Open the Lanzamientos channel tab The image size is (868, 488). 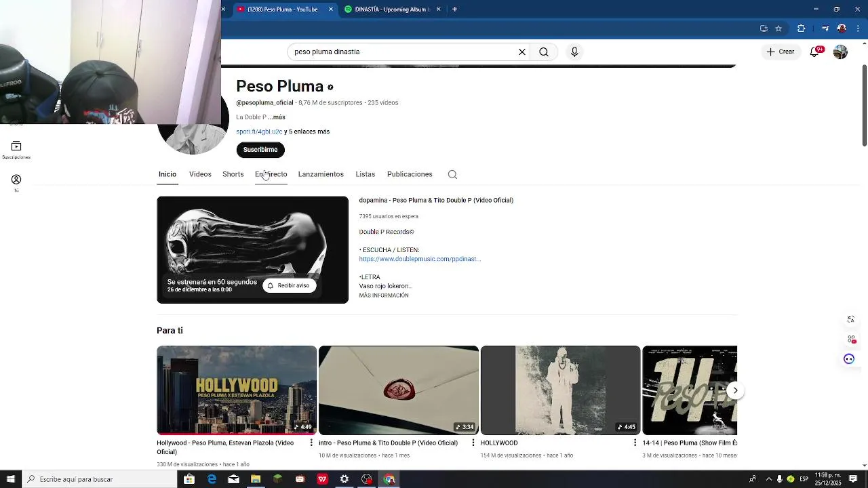(321, 174)
